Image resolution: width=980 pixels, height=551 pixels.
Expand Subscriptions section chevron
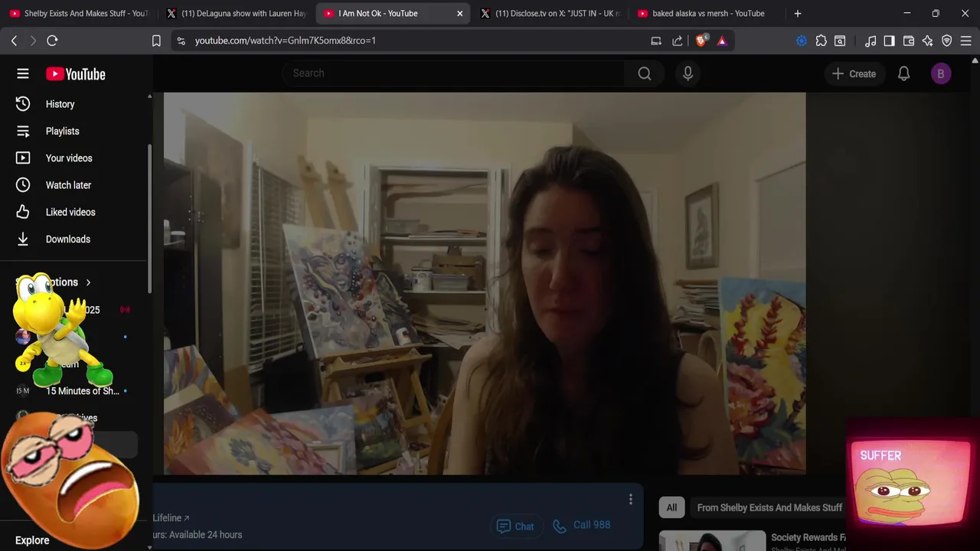click(x=88, y=282)
